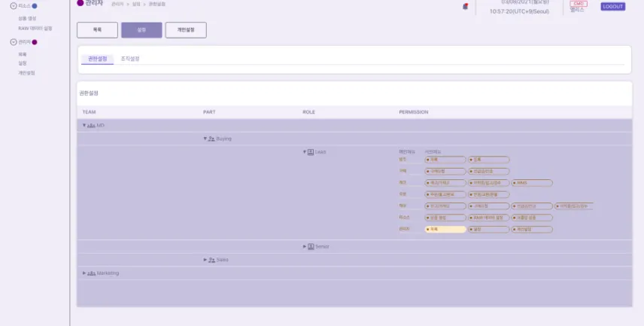This screenshot has width=644, height=326.
Task: Switch to the 권한설정 tab
Action: pyautogui.click(x=97, y=59)
